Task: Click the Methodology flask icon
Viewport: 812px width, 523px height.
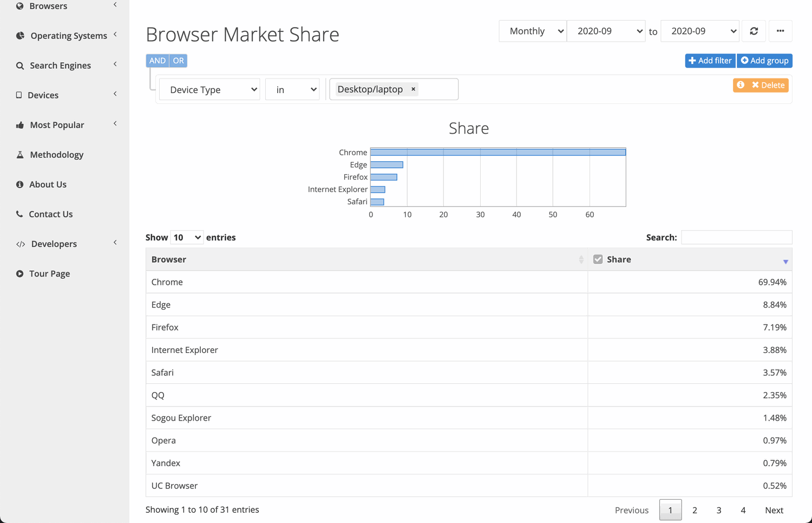Action: 20,154
